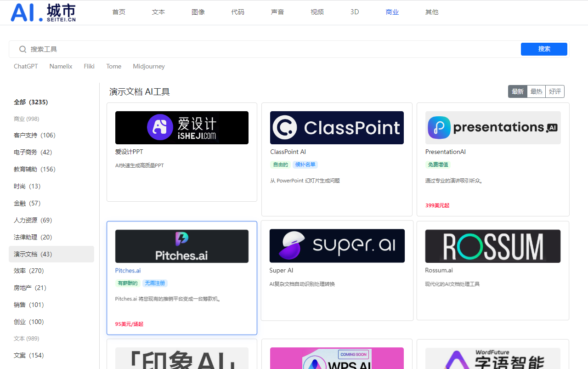Open the 文本 nav item
The width and height of the screenshot is (588, 369).
point(158,12)
